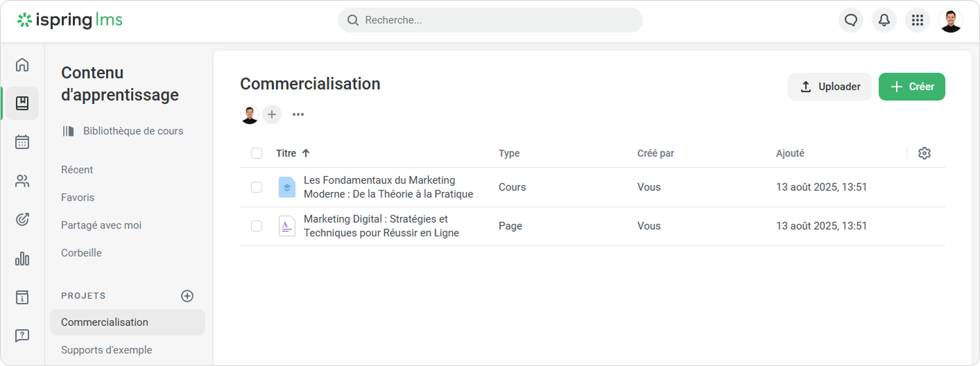
Task: Open the users icon in the sidebar
Action: pos(22,182)
